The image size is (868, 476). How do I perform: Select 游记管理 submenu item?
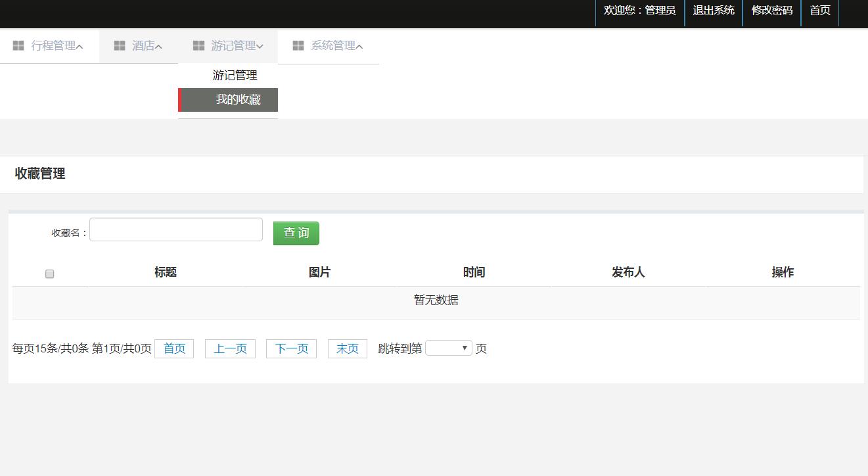(235, 76)
